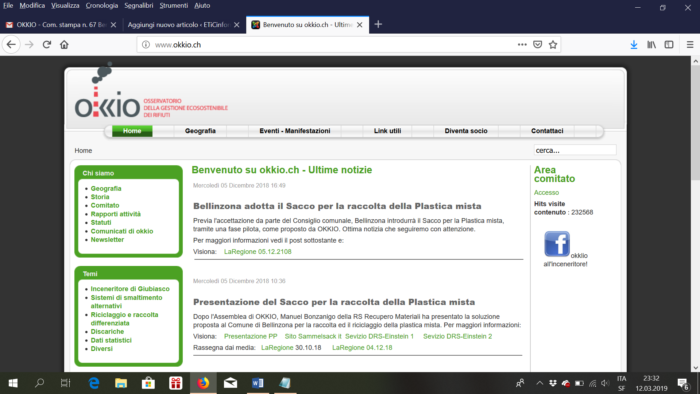The width and height of the screenshot is (700, 394).
Task: Open Task View on taskbar
Action: pyautogui.click(x=66, y=383)
